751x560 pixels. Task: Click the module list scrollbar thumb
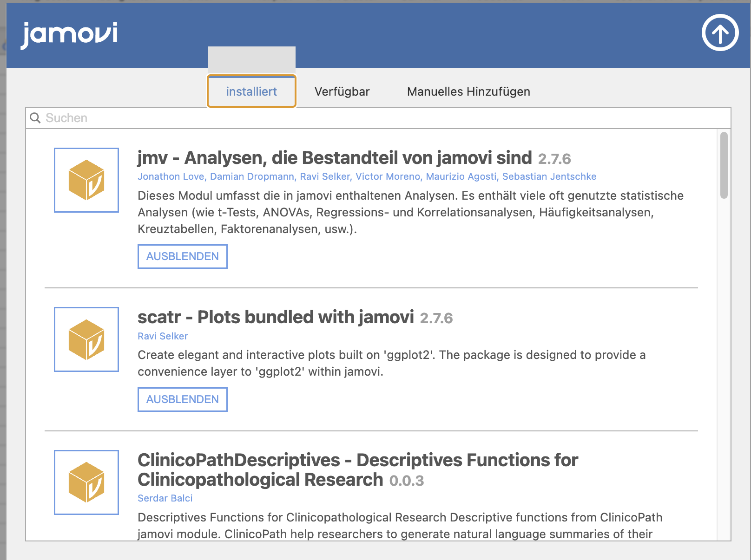(724, 165)
